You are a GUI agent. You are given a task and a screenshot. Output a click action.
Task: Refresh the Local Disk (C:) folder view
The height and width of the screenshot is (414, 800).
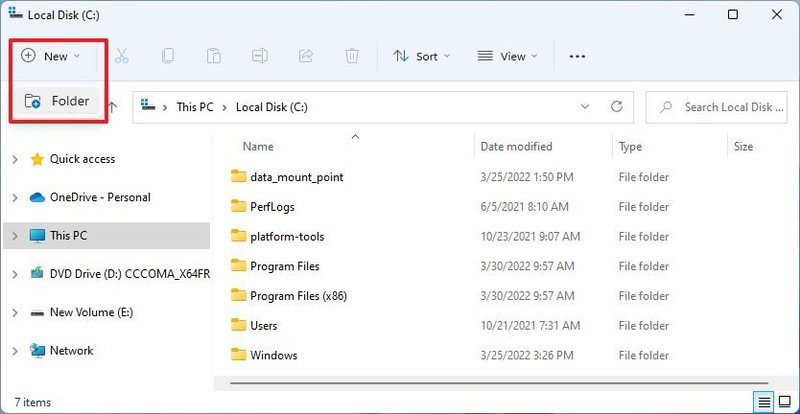(x=617, y=106)
